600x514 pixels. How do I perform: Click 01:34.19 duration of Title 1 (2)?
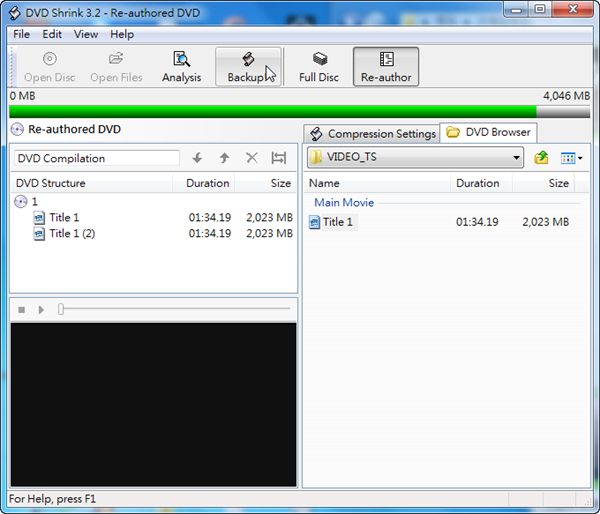click(x=210, y=233)
